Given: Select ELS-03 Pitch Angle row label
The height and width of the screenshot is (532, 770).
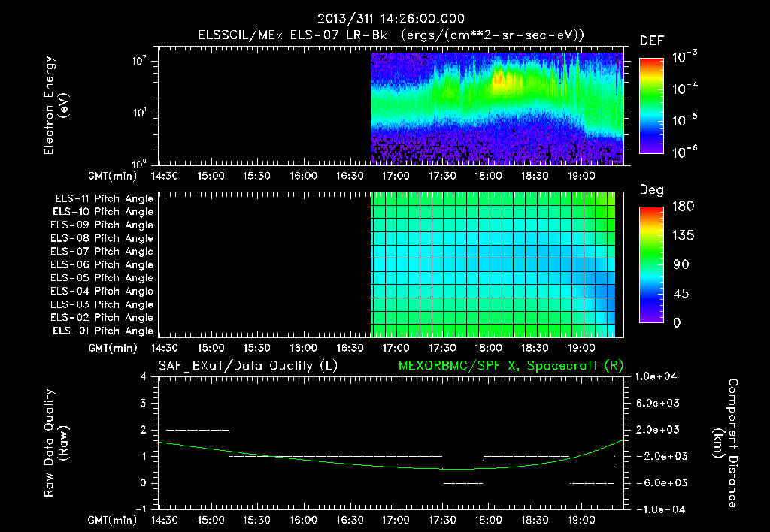Looking at the screenshot, I should click(x=102, y=304).
